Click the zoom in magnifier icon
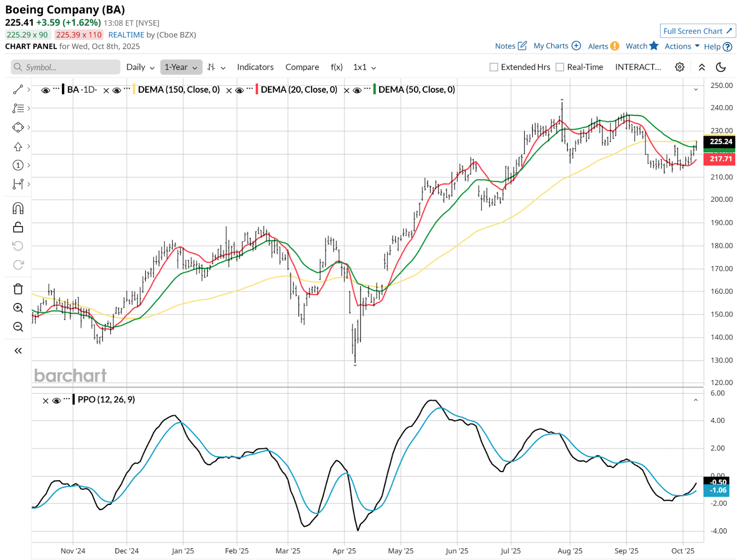The width and height of the screenshot is (745, 560). click(x=18, y=308)
